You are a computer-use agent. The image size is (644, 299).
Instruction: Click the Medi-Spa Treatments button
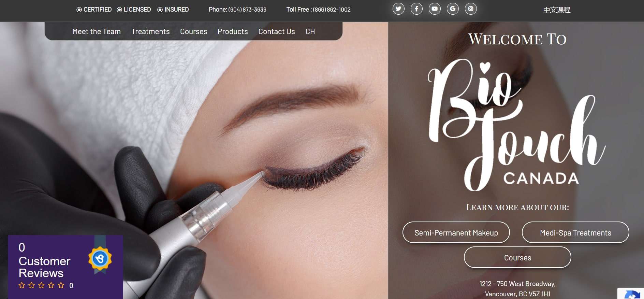click(575, 232)
